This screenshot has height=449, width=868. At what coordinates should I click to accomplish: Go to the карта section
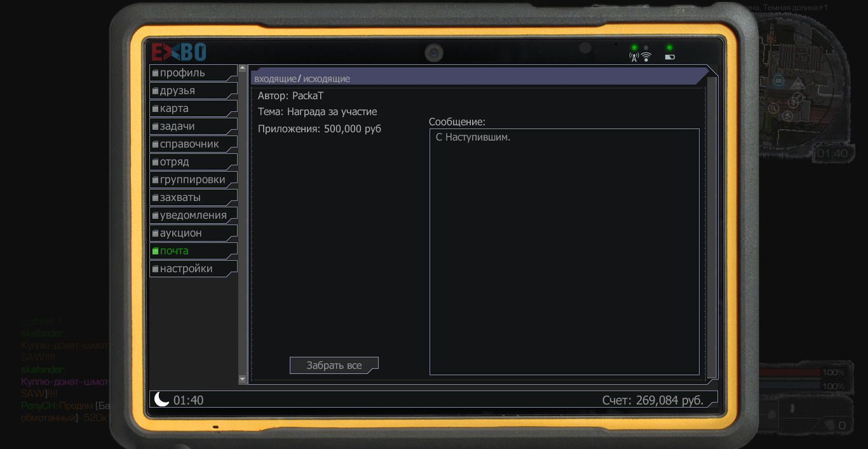(193, 109)
